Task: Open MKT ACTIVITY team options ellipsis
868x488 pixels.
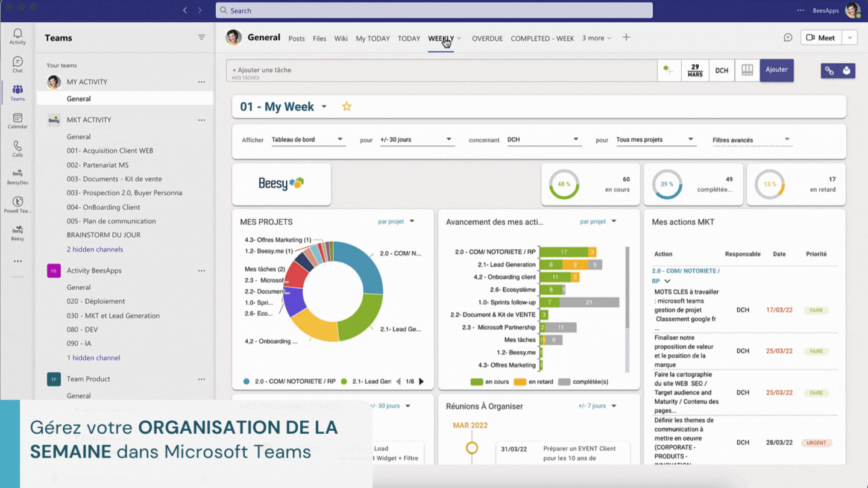Action: [201, 120]
